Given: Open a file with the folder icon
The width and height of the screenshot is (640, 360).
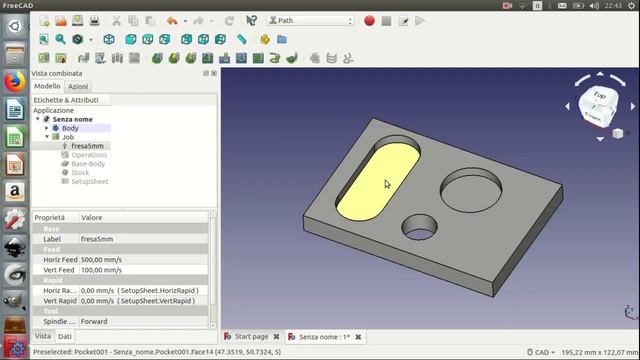Looking at the screenshot, I should tap(61, 20).
